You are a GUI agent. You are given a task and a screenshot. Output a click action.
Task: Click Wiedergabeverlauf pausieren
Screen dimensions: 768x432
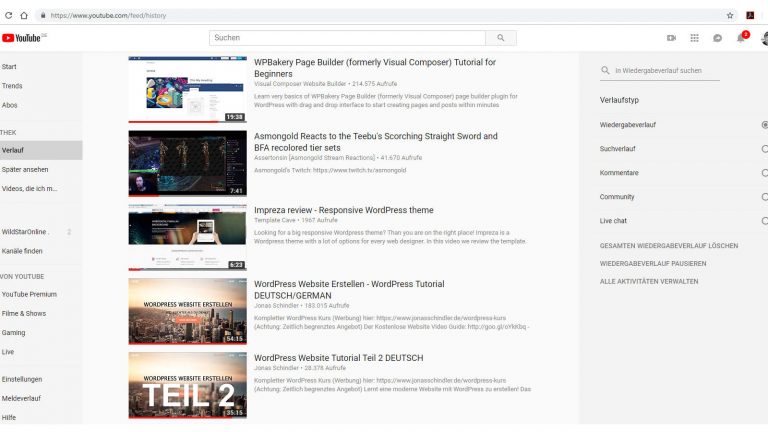tap(653, 263)
